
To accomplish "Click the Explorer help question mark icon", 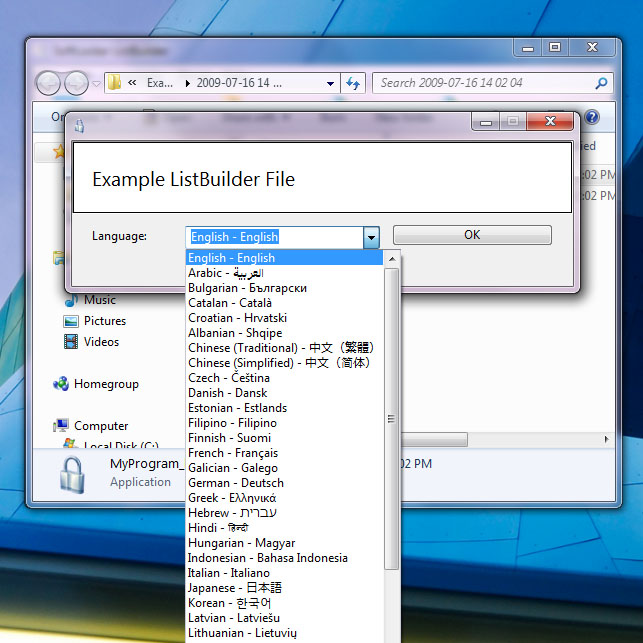I will pyautogui.click(x=591, y=117).
